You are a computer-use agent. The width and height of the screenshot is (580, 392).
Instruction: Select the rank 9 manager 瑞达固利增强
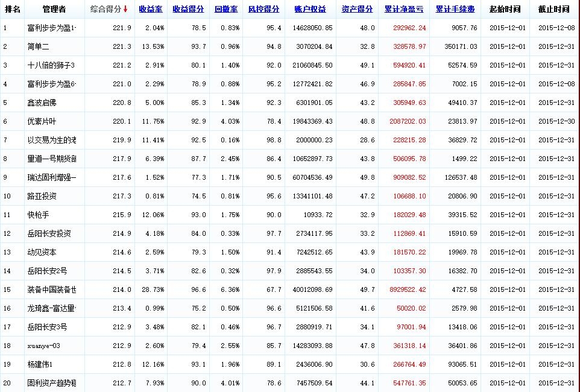[52, 177]
